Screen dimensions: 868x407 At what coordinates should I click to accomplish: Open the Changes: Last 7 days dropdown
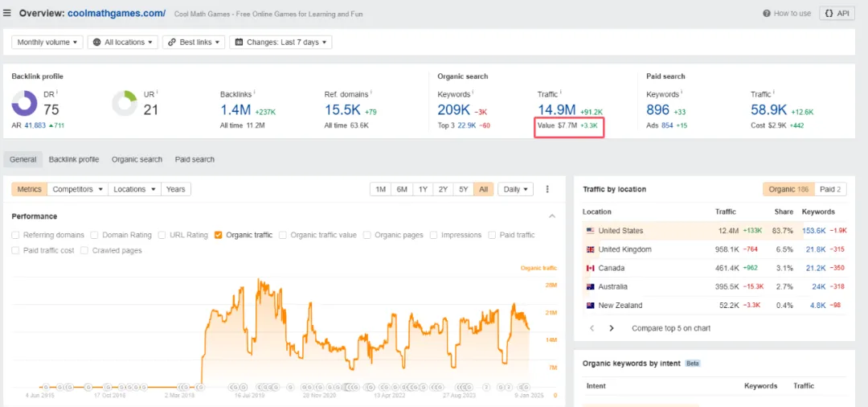click(x=280, y=42)
